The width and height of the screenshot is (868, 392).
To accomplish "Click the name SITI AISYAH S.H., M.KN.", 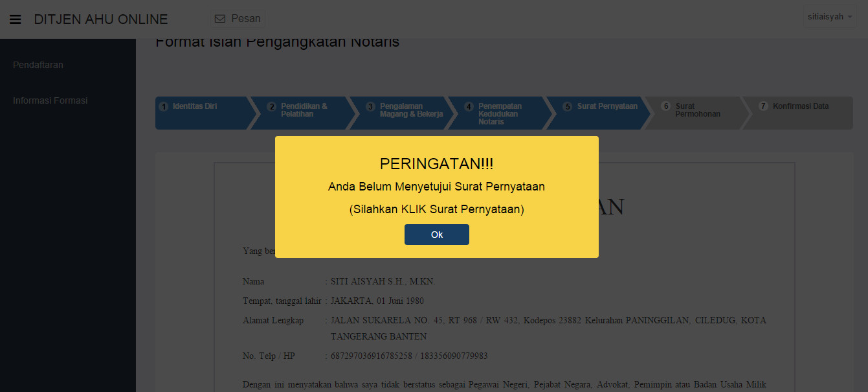I will [x=383, y=282].
